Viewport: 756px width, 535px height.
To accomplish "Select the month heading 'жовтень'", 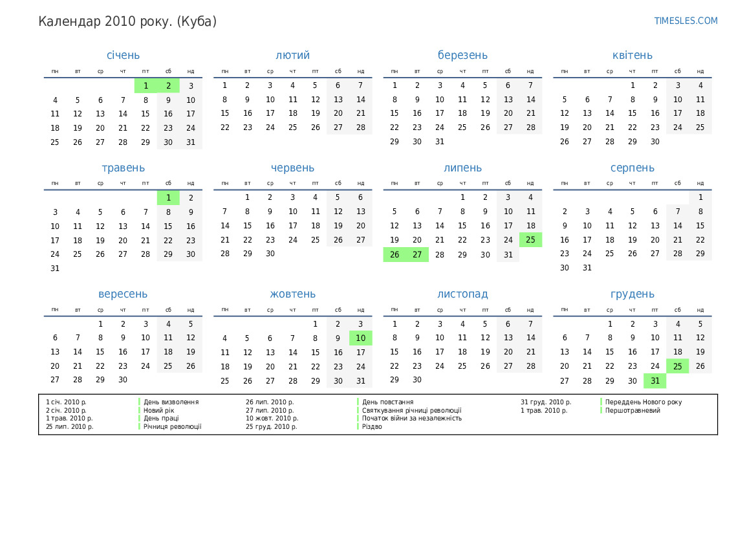I will 293,294.
